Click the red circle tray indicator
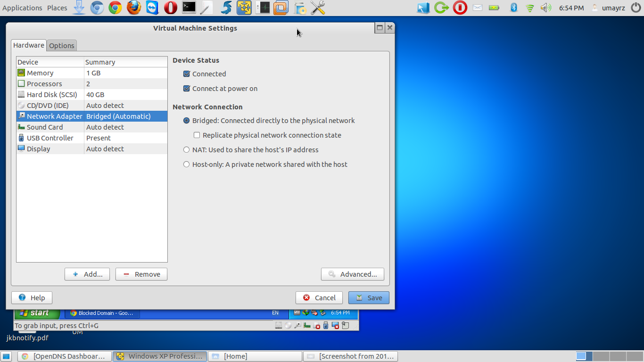Image resolution: width=644 pixels, height=362 pixels. coord(460,8)
